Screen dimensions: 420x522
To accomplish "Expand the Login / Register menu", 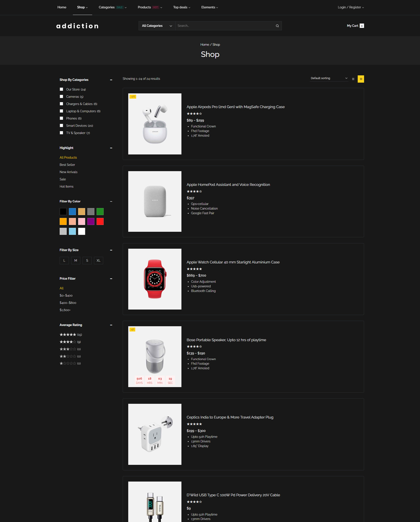I will (x=351, y=7).
